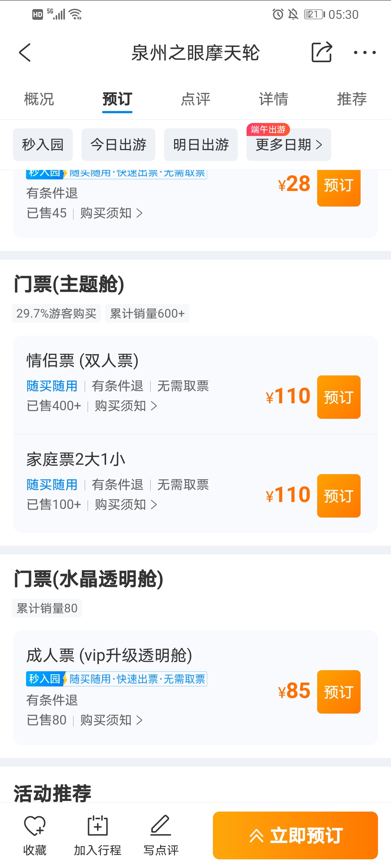Toggle the 明日出游 filter chip

click(x=201, y=145)
